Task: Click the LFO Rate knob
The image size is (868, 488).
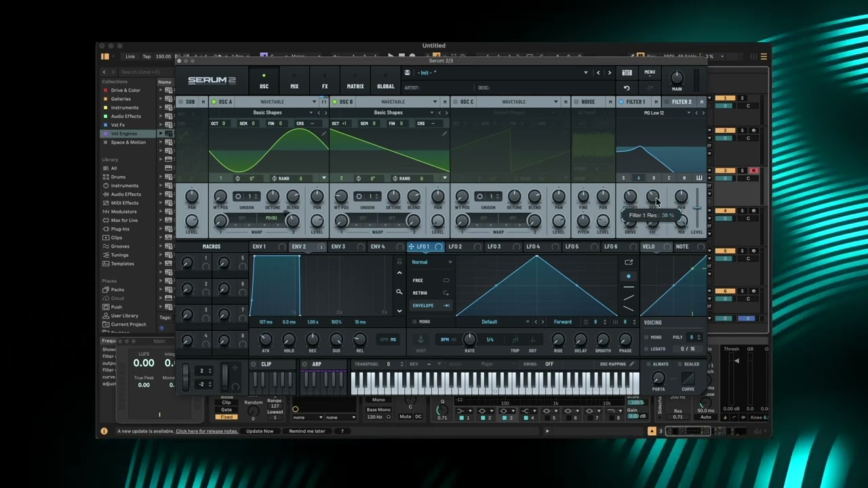Action: click(469, 339)
